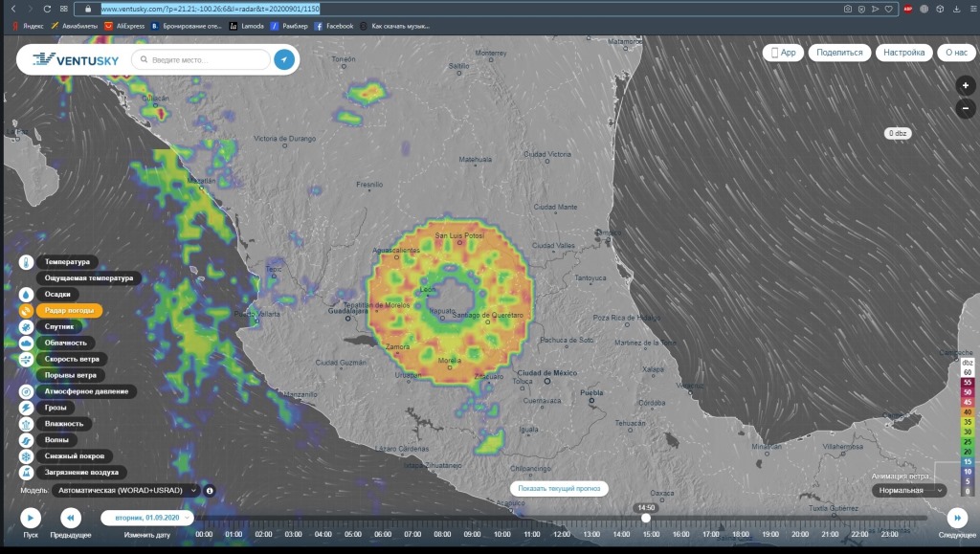Viewport: 980px width, 554px height.
Task: Click the Поделиться button
Action: 838,53
